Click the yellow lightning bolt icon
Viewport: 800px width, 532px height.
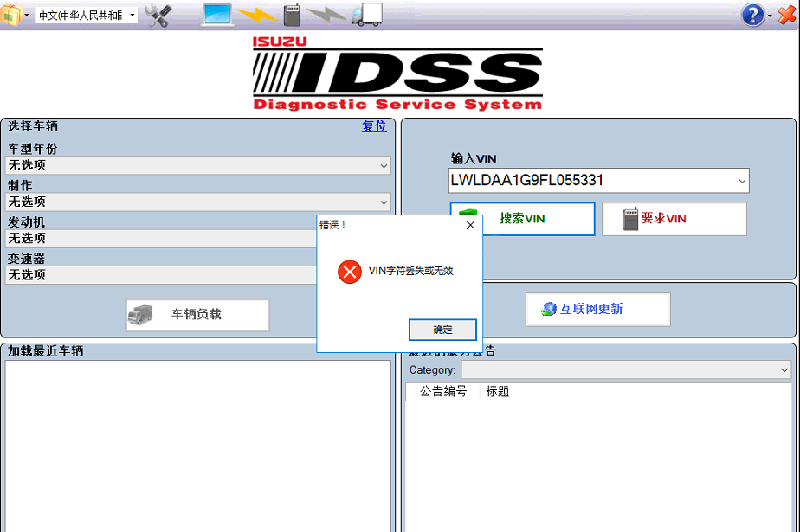tap(257, 16)
